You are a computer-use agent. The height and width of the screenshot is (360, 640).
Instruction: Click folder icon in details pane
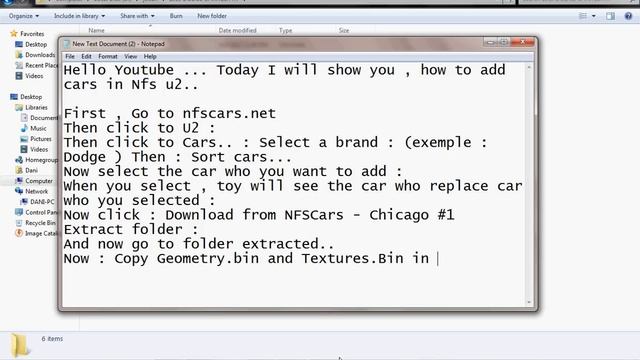[20, 345]
